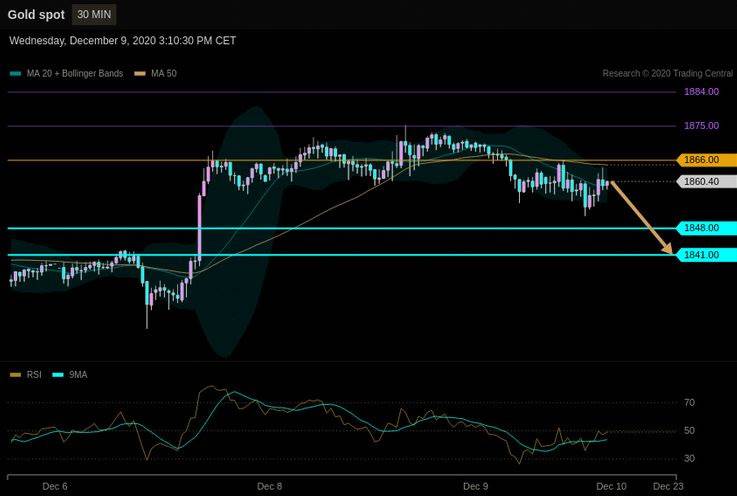This screenshot has width=737, height=496.
Task: Select the MA 50 legend color swatch
Action: [140, 73]
